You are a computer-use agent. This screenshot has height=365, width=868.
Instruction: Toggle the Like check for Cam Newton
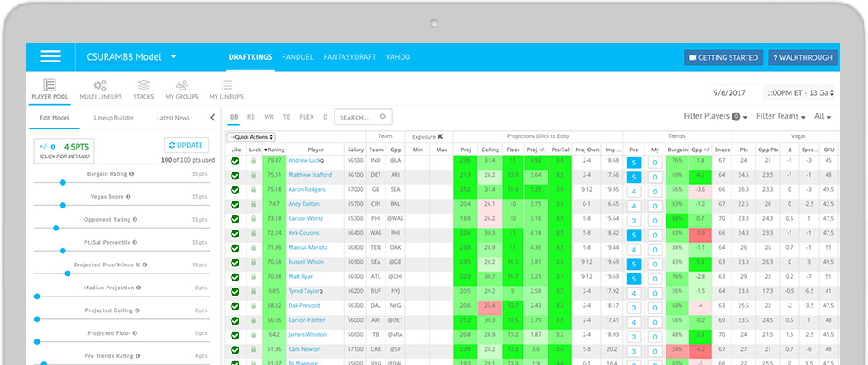coord(235,350)
